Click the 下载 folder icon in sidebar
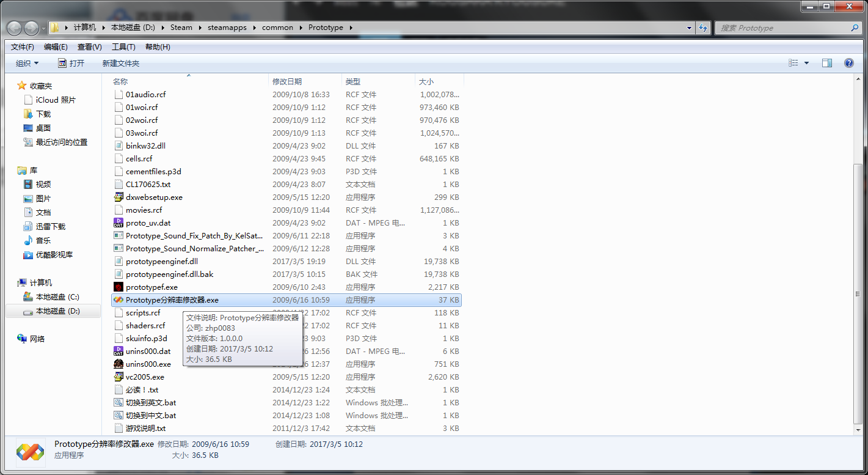868x475 pixels. [x=28, y=114]
